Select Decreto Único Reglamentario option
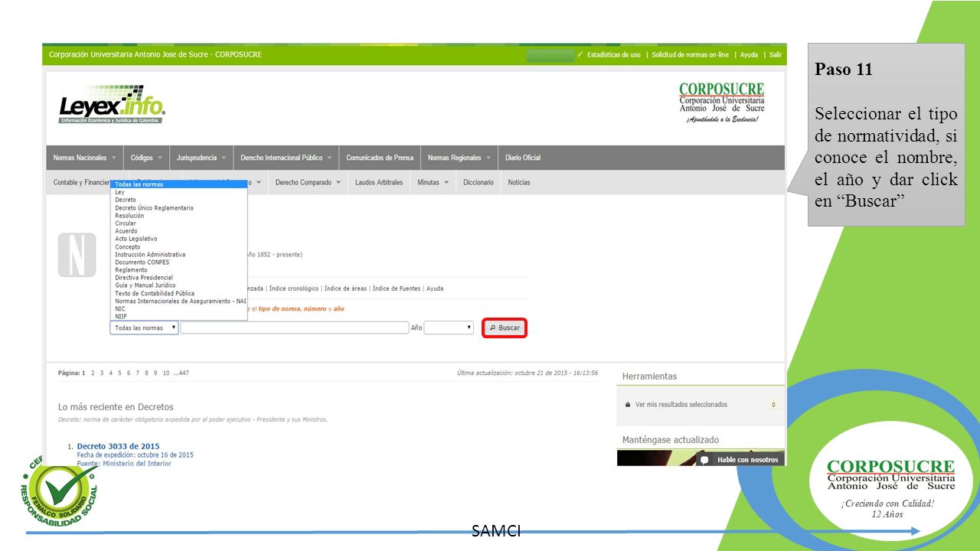The height and width of the screenshot is (551, 980). (178, 208)
